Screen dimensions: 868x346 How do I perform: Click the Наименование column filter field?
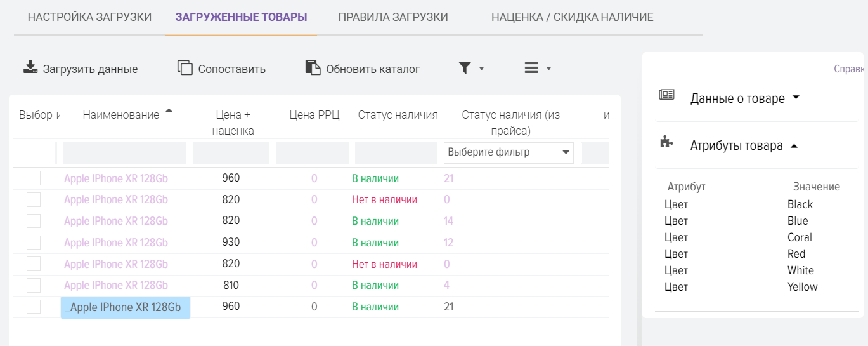[125, 152]
